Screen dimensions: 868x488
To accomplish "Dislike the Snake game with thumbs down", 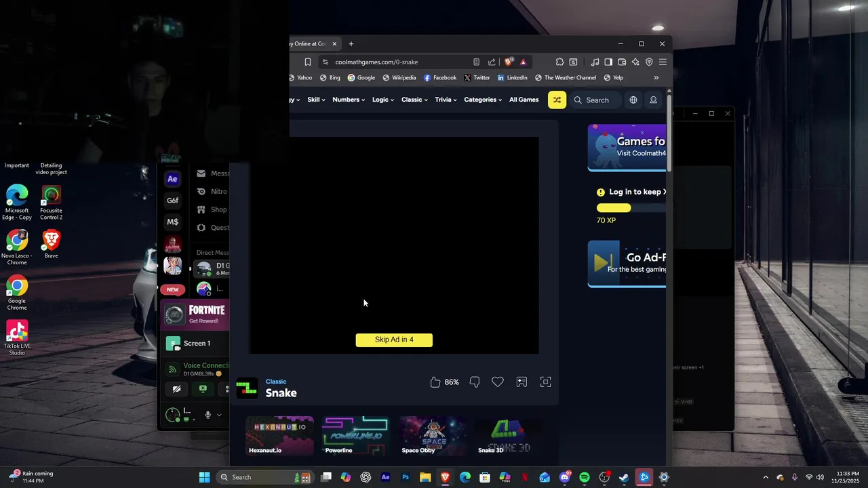I will 475,382.
